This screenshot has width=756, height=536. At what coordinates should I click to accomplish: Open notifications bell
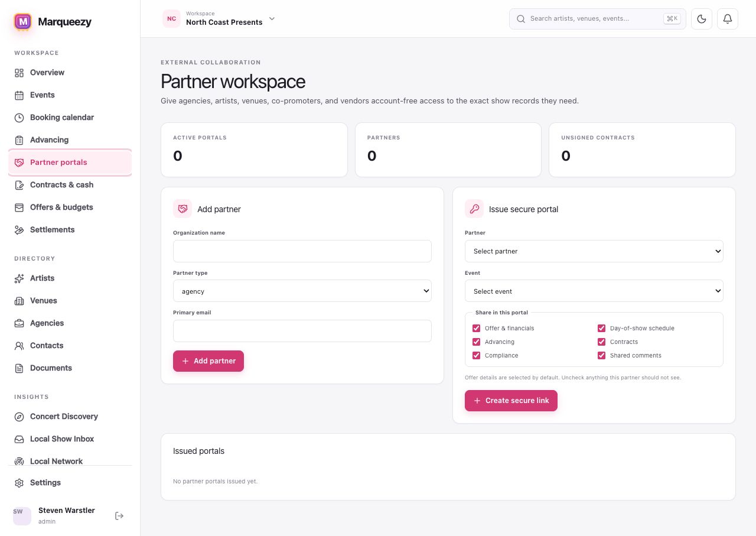(728, 19)
